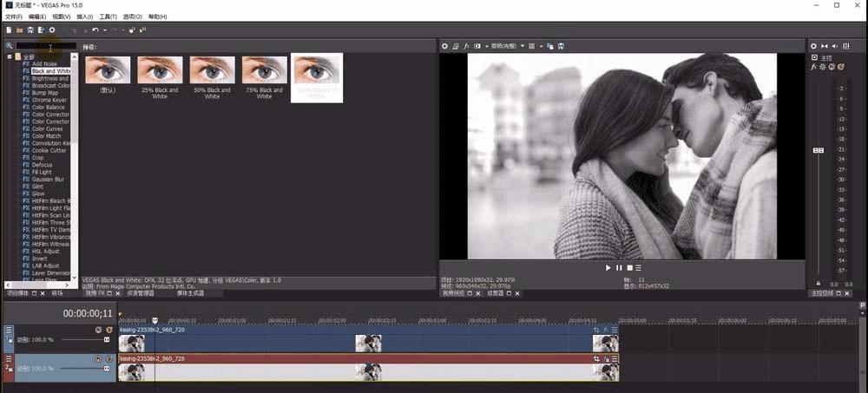Image resolution: width=868 pixels, height=393 pixels.
Task: Open the 文件(F) menu
Action: (13, 16)
